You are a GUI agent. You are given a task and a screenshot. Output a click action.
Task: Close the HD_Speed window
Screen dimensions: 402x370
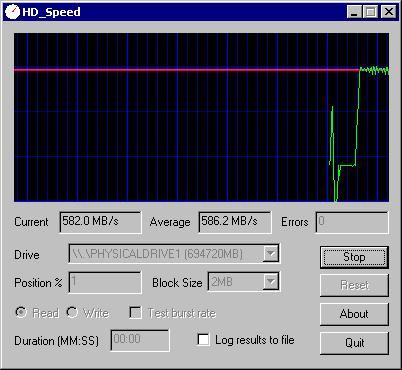388,12
